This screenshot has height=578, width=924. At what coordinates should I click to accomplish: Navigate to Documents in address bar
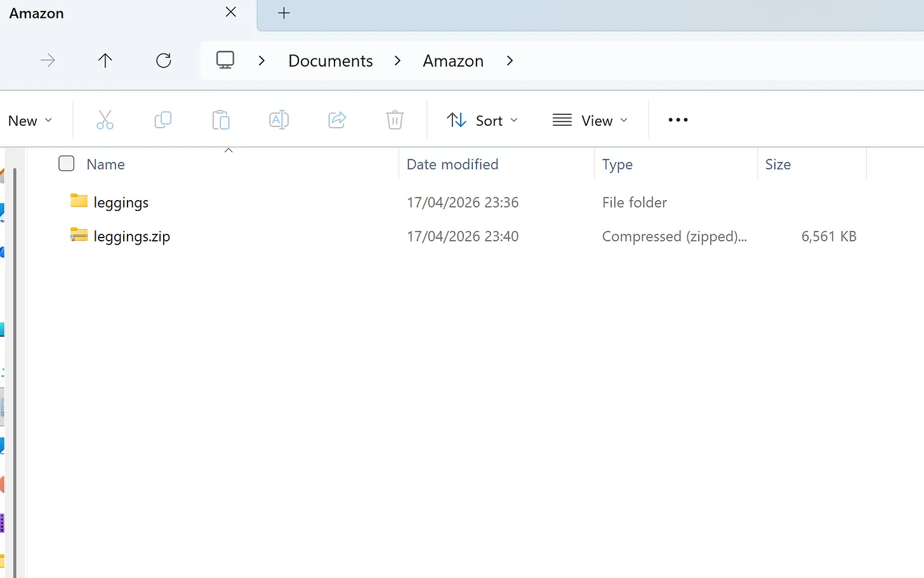pos(330,61)
